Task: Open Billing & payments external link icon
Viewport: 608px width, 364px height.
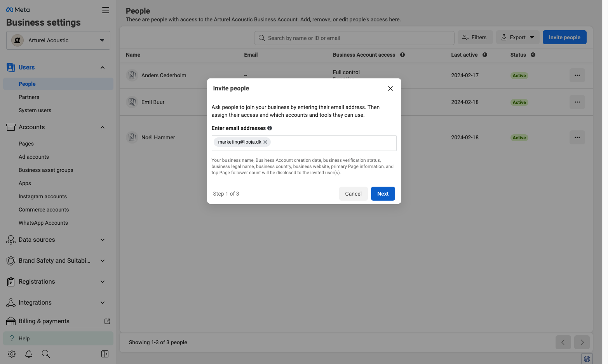Action: click(107, 321)
